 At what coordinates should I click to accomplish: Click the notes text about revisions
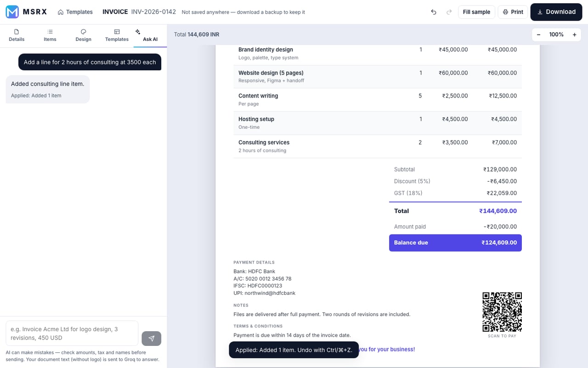[x=322, y=315]
